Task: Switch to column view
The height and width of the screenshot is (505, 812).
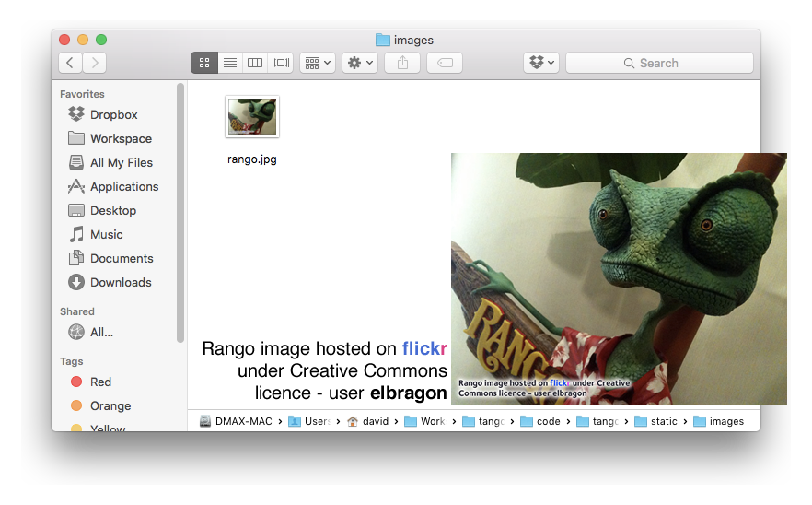Action: (255, 63)
